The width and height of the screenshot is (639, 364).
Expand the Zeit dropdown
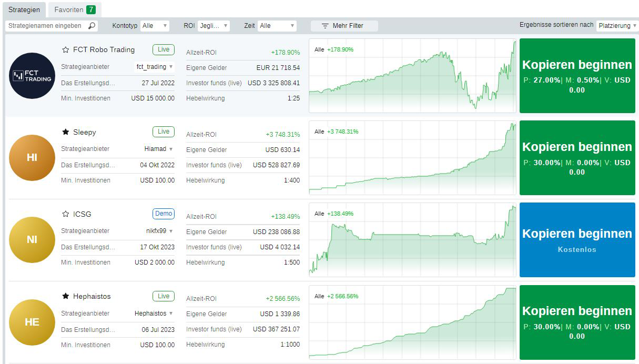coord(277,26)
